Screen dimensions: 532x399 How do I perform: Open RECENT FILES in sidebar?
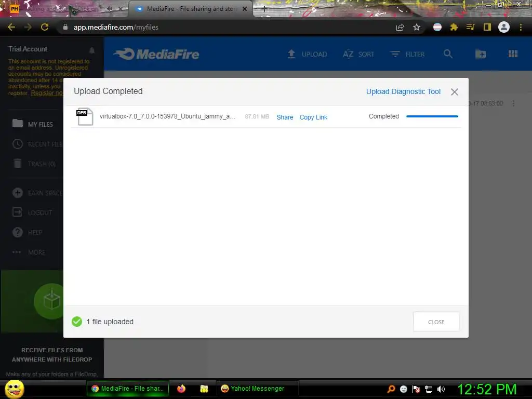coord(37,144)
